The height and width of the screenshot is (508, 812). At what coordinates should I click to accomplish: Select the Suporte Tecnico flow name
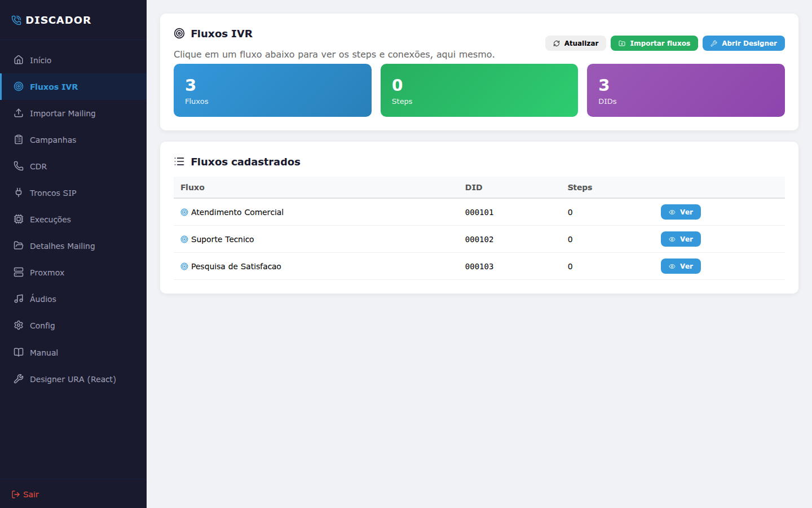pos(223,239)
